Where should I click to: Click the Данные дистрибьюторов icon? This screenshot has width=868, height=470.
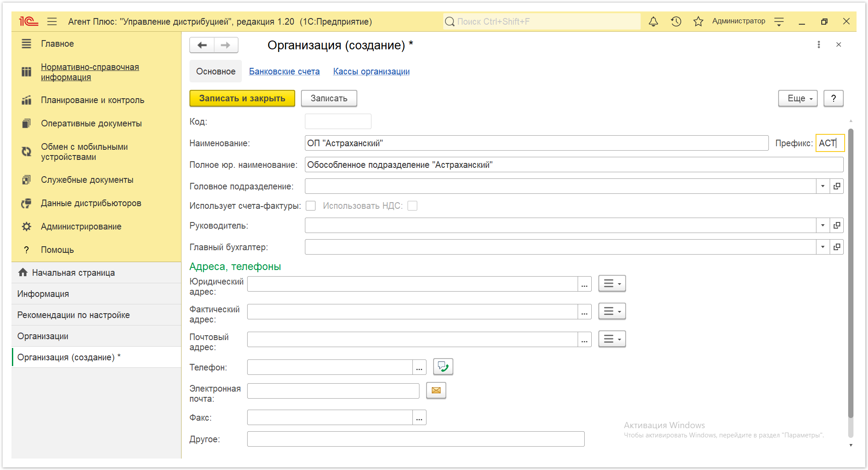pyautogui.click(x=26, y=203)
